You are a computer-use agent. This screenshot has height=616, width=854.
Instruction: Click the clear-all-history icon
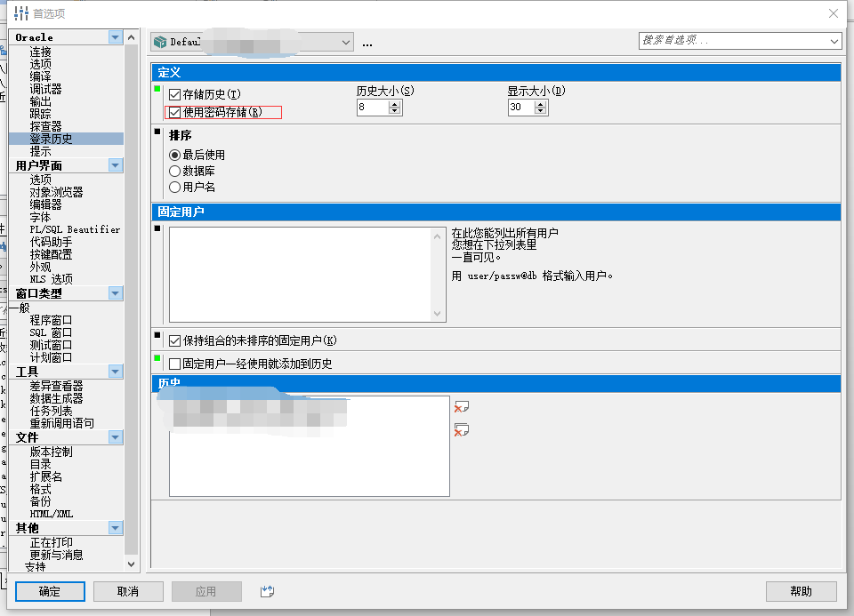pos(460,428)
